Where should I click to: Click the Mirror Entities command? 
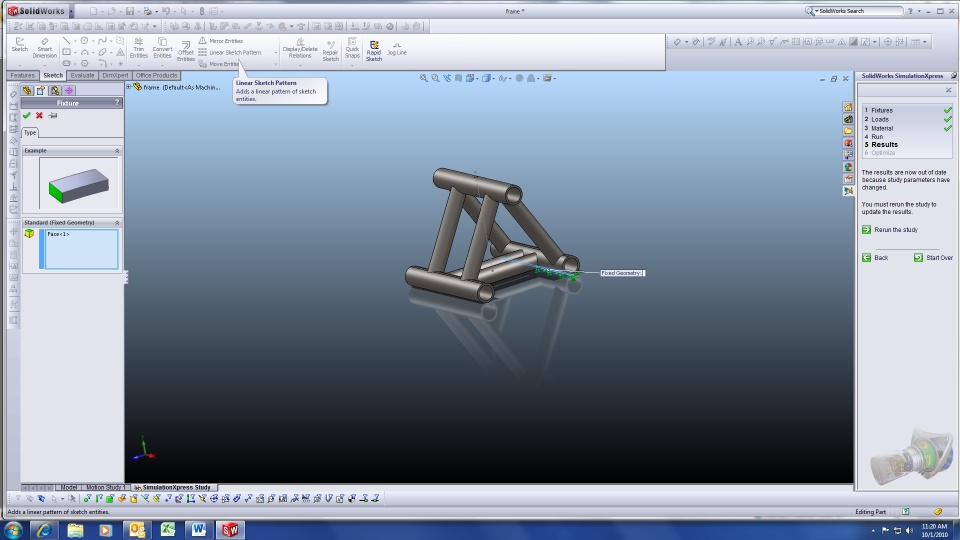click(220, 41)
